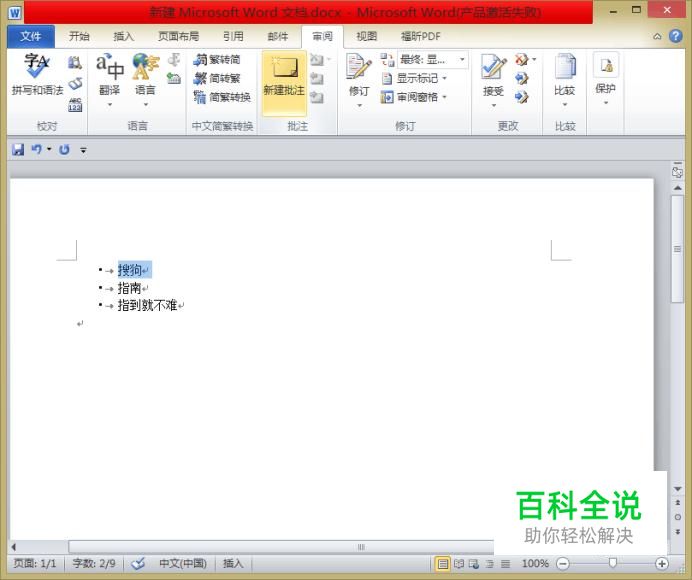Open the Thesaurus (同义词库) tool
Image resolution: width=692 pixels, height=580 pixels.
coord(75,83)
